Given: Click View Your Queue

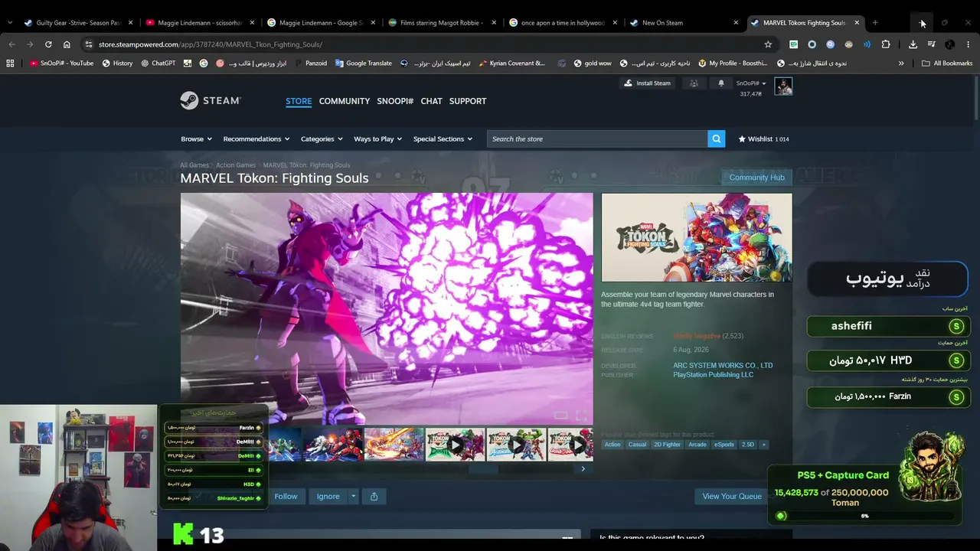Looking at the screenshot, I should tap(732, 496).
